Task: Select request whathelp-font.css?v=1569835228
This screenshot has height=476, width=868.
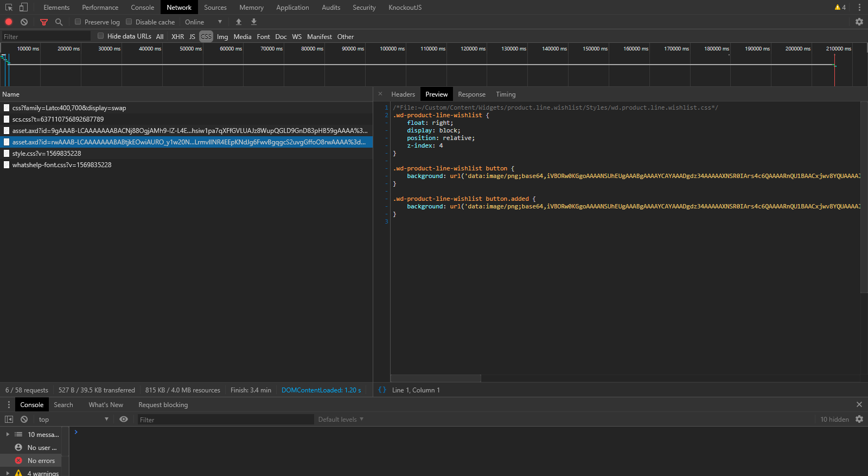Action: tap(186, 165)
